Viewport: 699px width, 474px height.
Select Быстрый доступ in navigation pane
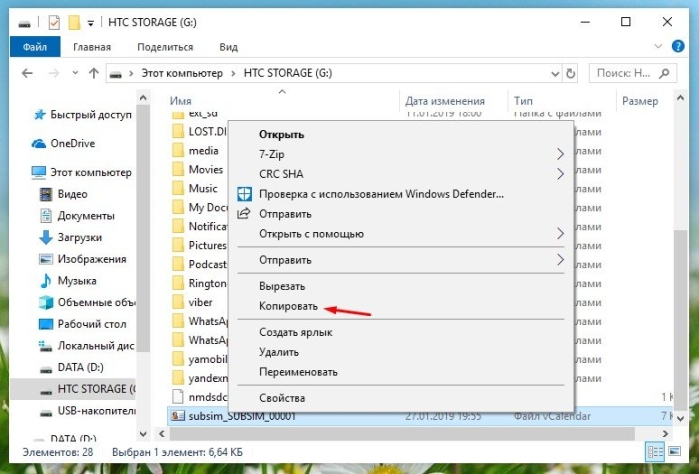pos(82,115)
